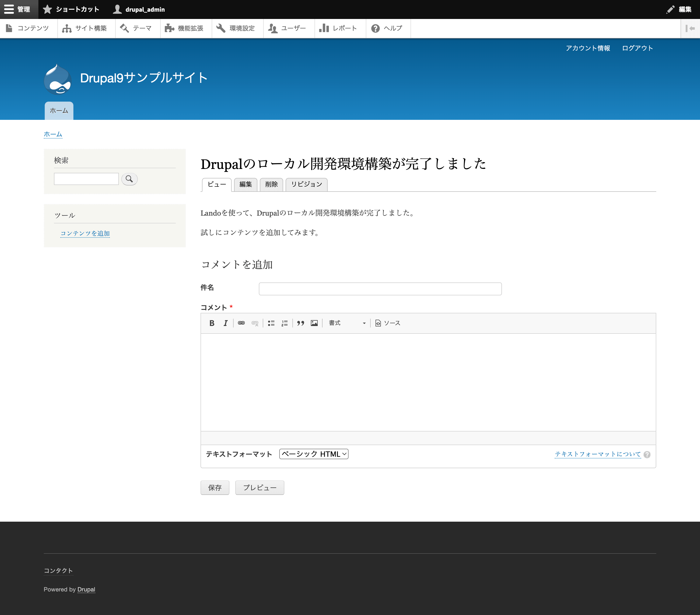Open the コンテンツ admin menu
This screenshot has width=700, height=615.
point(28,28)
